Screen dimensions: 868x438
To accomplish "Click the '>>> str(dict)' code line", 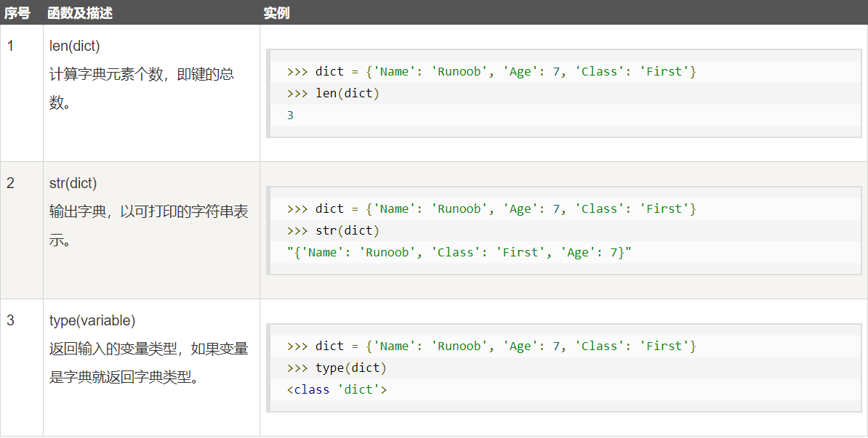I will pyautogui.click(x=334, y=230).
